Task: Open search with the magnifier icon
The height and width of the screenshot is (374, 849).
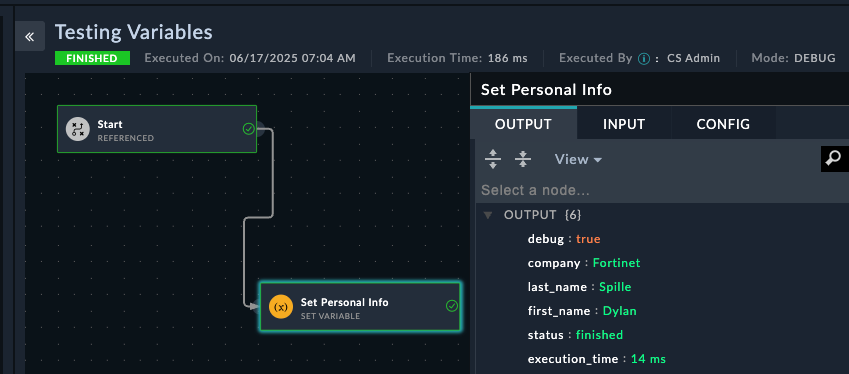Action: click(x=834, y=159)
